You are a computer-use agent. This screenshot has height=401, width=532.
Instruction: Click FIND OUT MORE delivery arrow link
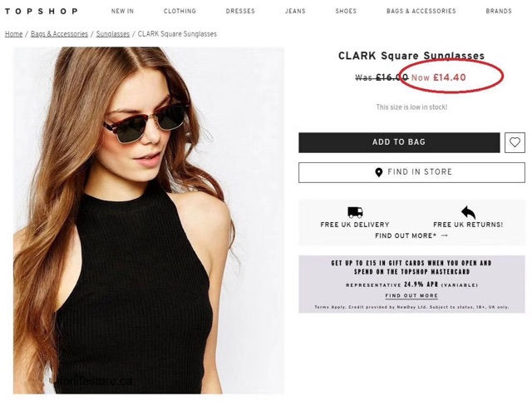[x=411, y=235]
